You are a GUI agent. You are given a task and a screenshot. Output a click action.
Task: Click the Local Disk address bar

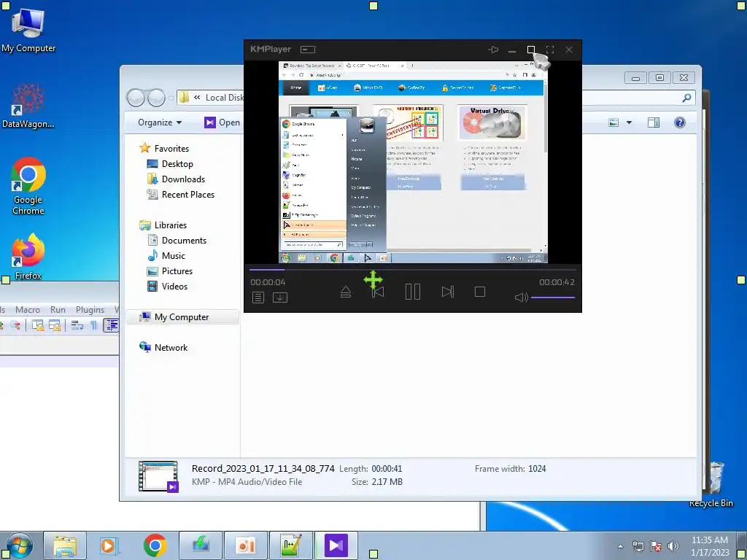(x=224, y=98)
